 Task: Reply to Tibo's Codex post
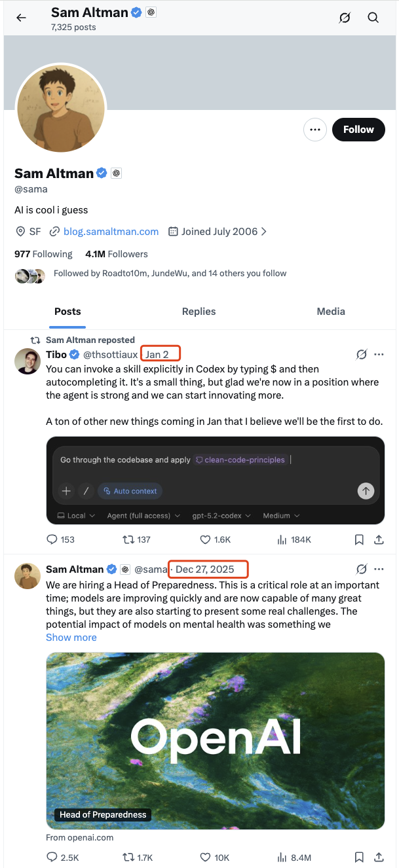click(52, 539)
